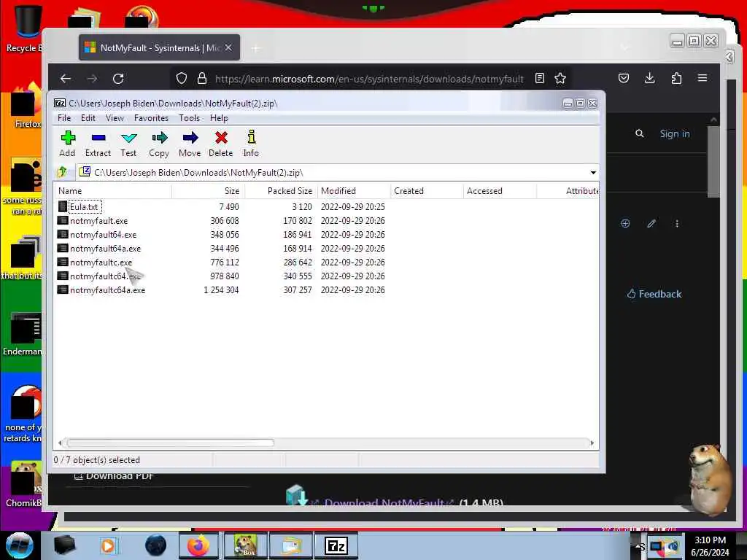The image size is (747, 560).
Task: Sort files by the Size column header
Action: tap(208, 191)
